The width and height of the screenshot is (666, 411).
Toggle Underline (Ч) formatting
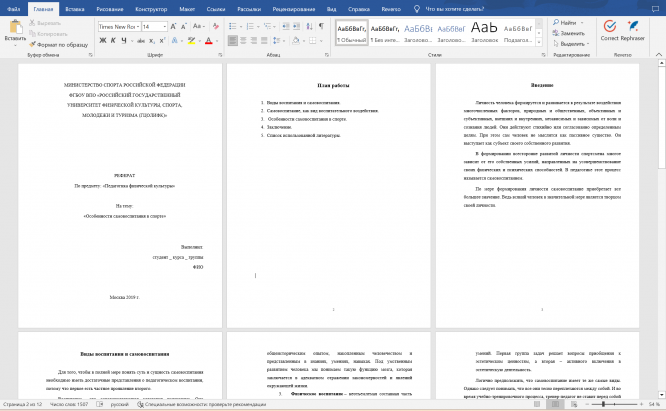point(124,41)
